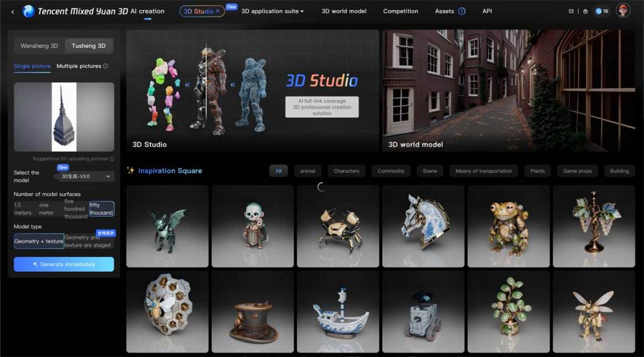Select '1.5 meters' model surfaces option
644x357 pixels.
23,209
